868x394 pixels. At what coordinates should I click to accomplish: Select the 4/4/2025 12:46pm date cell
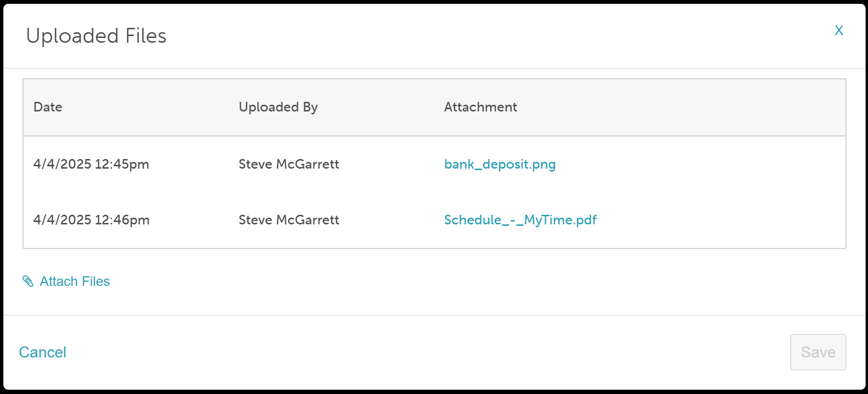pos(91,220)
